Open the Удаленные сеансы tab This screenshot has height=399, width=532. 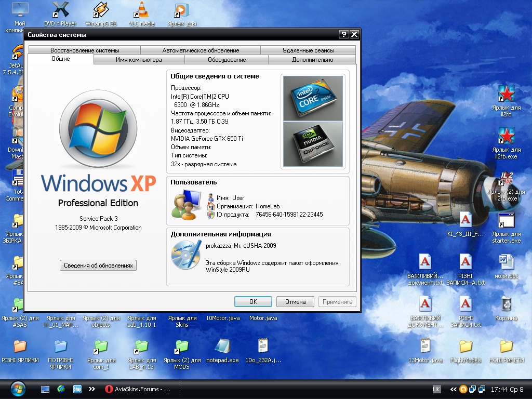tap(309, 50)
